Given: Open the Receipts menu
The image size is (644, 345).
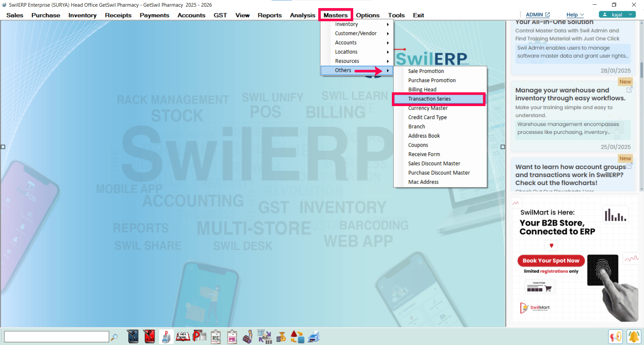Looking at the screenshot, I should tap(118, 15).
